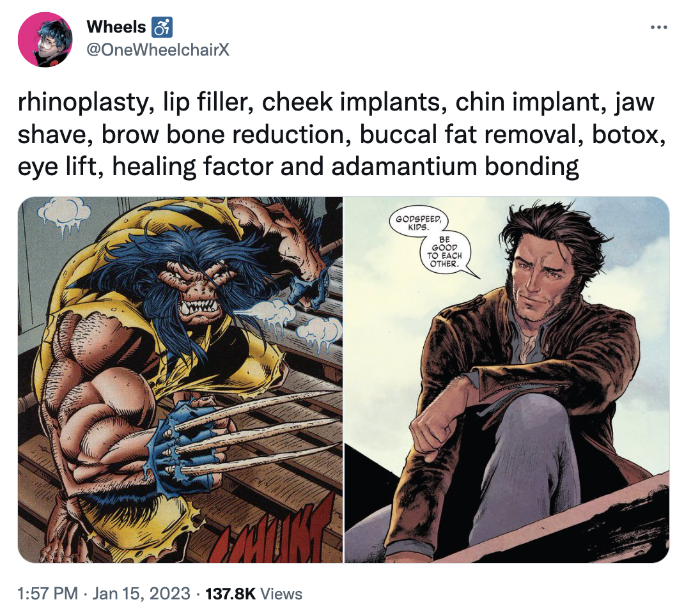
Task: Click the Wheels profile avatar
Action: pyautogui.click(x=45, y=39)
